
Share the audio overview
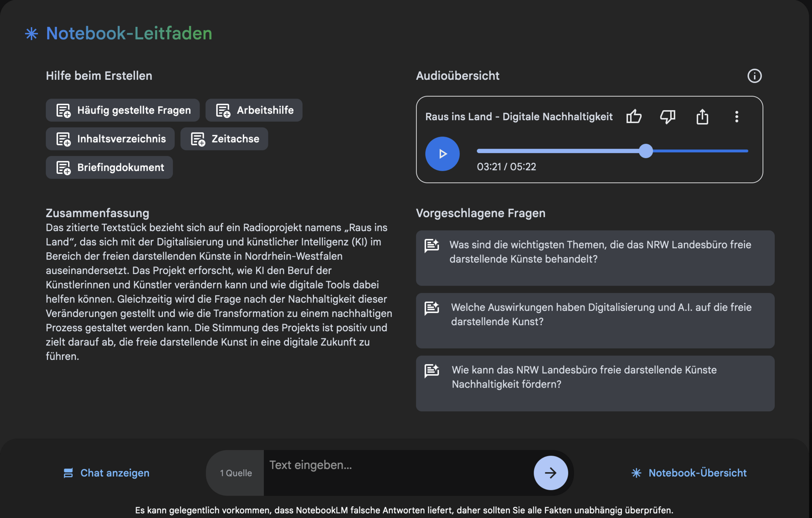coord(702,117)
